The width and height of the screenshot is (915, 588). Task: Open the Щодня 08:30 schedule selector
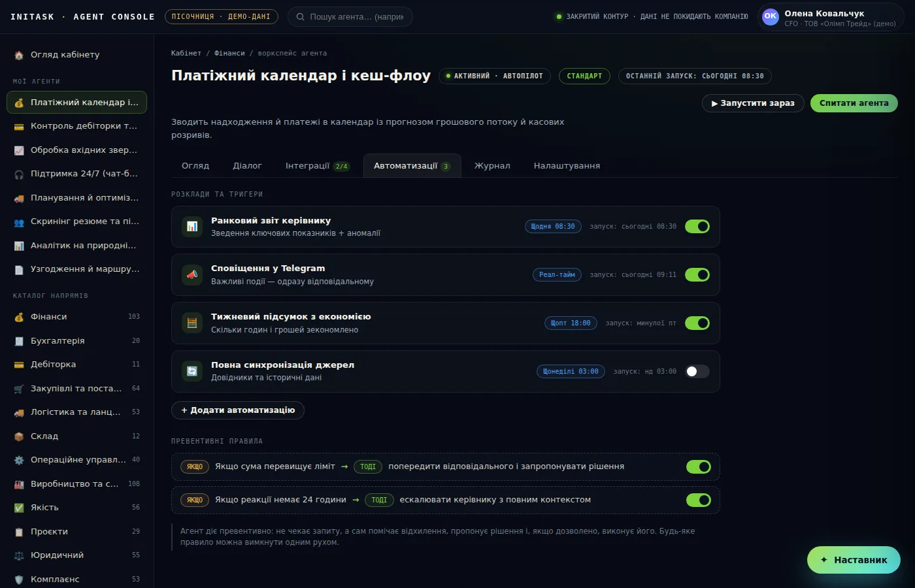(553, 227)
